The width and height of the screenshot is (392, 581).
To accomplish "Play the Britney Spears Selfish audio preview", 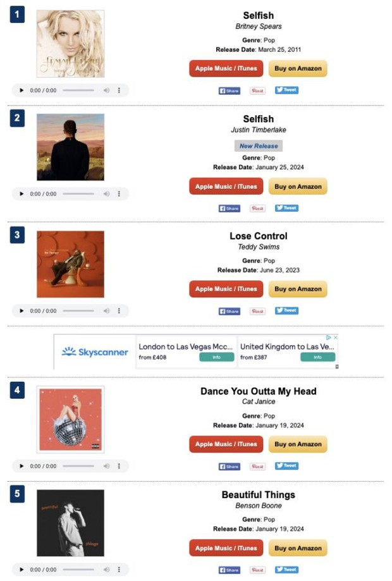I will [22, 90].
